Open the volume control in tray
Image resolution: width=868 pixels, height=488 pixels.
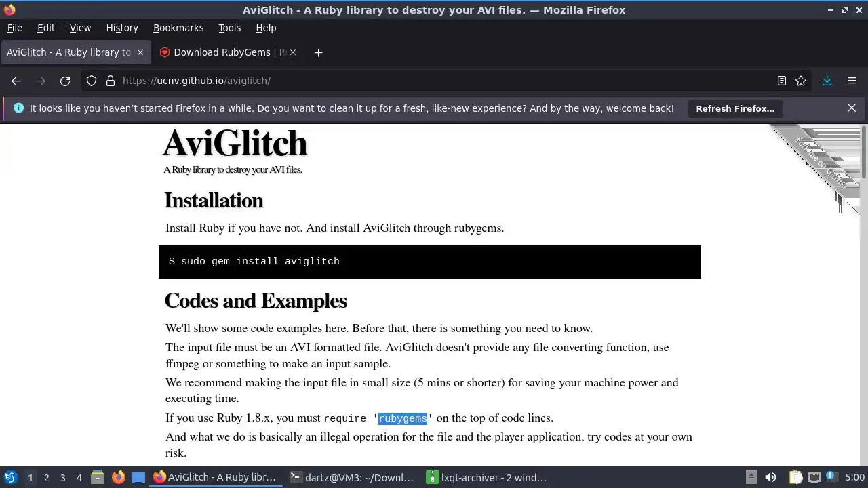tap(770, 478)
